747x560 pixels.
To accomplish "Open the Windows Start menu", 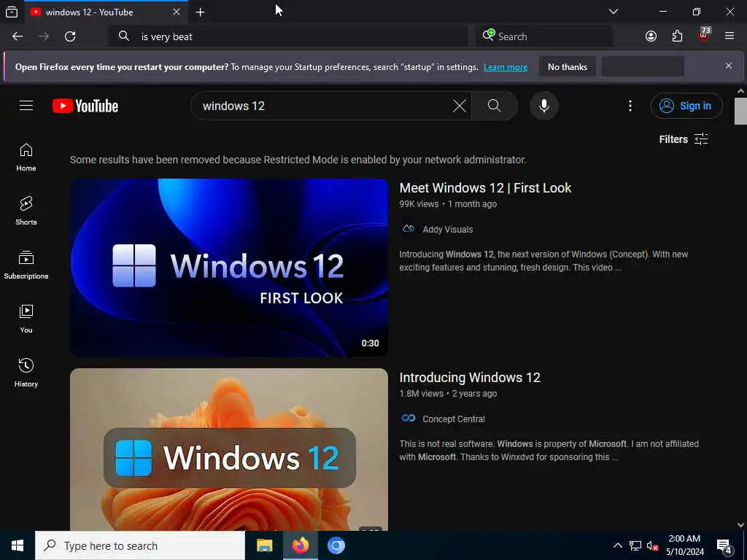I will pos(18,545).
